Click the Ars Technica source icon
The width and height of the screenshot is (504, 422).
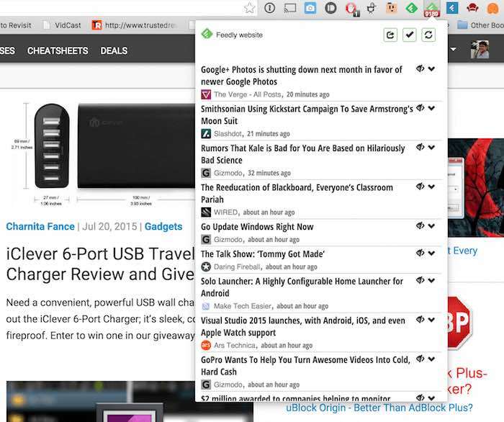206,346
